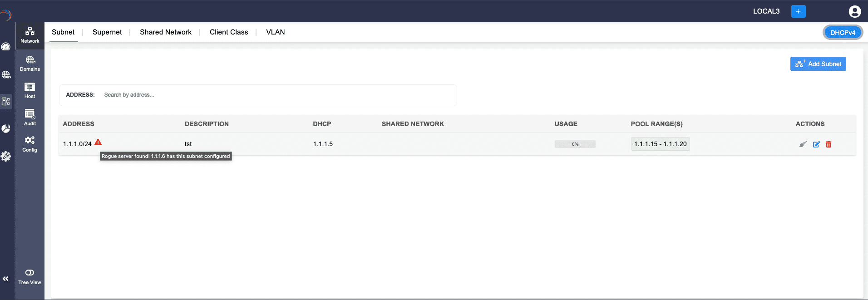Switch to the Shared Network tab
The height and width of the screenshot is (300, 868).
166,32
